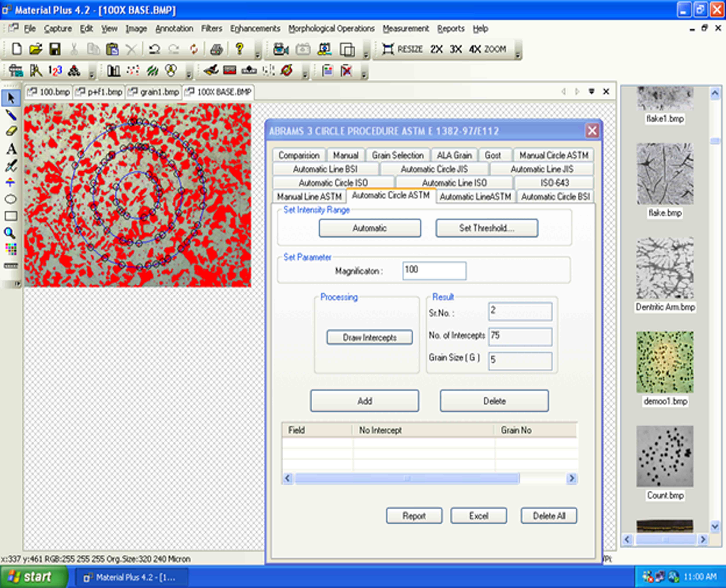
Task: Click the 2X zoom toolbar button
Action: [x=437, y=49]
